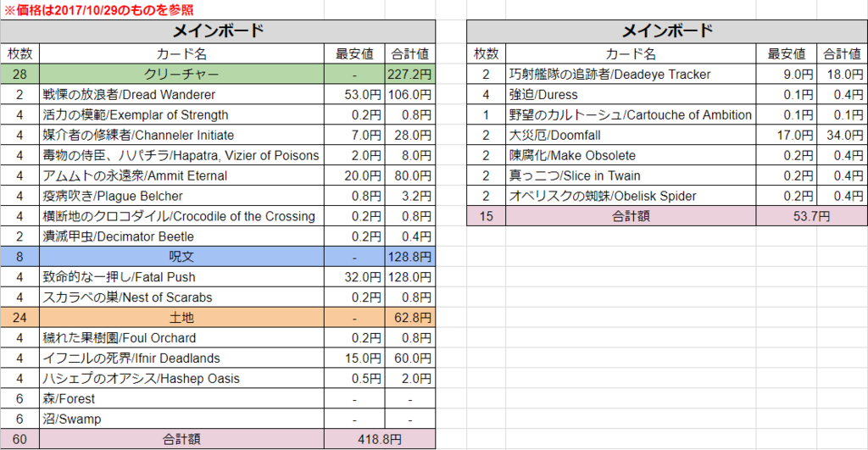Select the '227.2円' creature total cell

point(410,75)
